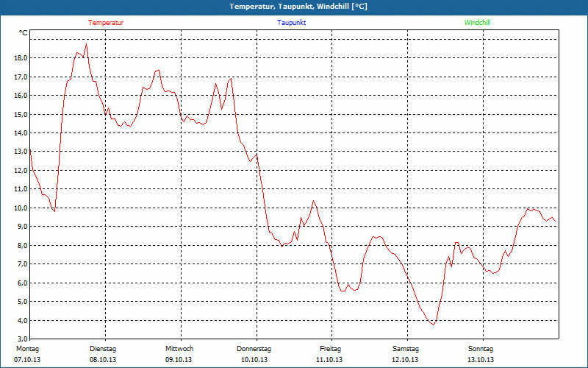Click the Dienstag day label
588x368 pixels.
(103, 349)
